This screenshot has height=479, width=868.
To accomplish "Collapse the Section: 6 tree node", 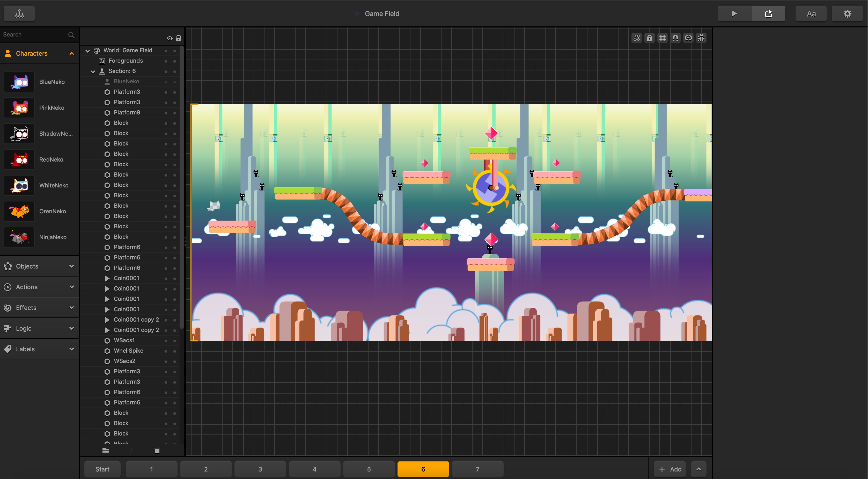I will 93,71.
